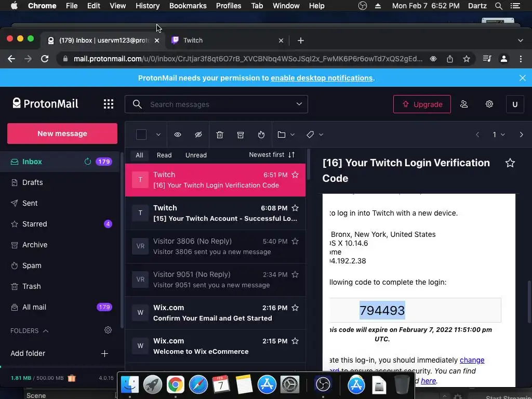532x399 pixels.
Task: Star the Welcome to Wix eCommerce message
Action: (295, 341)
